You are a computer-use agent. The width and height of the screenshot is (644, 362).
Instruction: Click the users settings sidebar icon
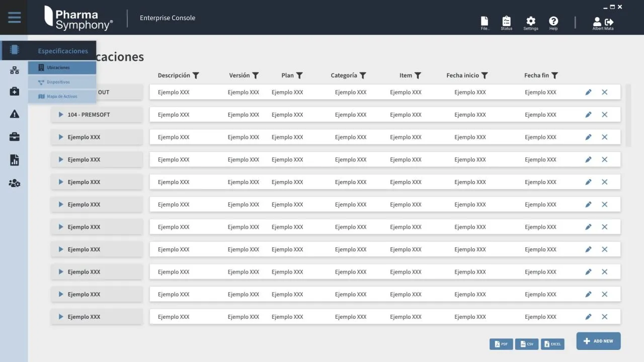[x=15, y=184]
